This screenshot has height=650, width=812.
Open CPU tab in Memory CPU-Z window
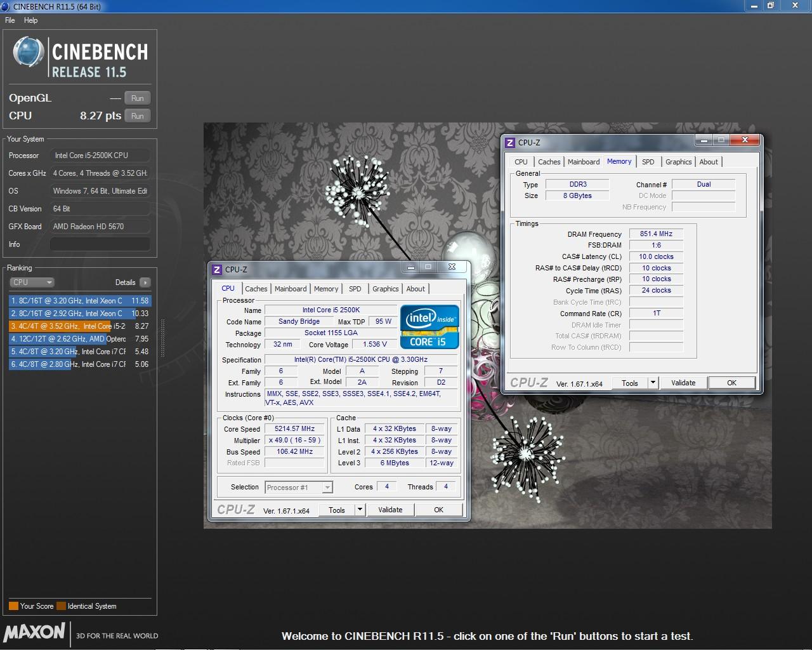coord(521,162)
